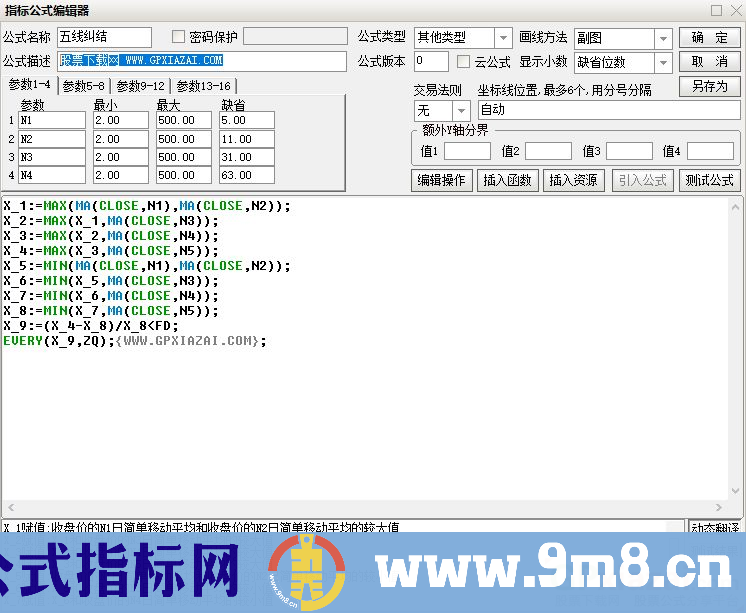Maximize the 指标公式编辑器 window

[x=717, y=10]
